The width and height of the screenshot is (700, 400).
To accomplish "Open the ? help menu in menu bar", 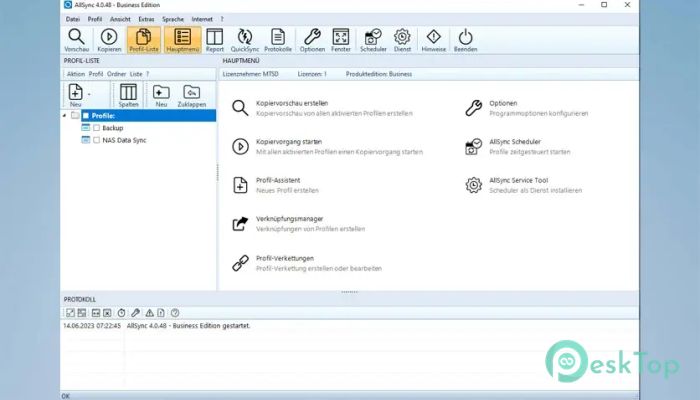I will click(x=222, y=19).
